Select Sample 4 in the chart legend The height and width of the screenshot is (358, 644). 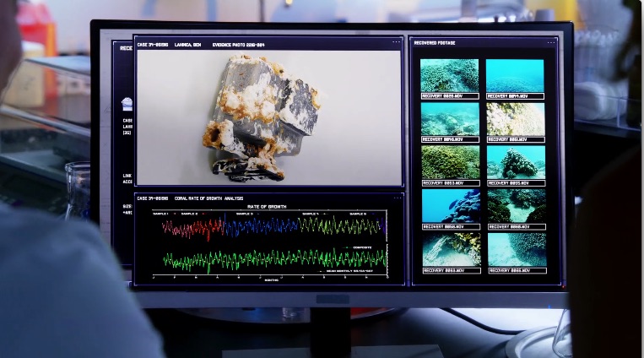311,214
